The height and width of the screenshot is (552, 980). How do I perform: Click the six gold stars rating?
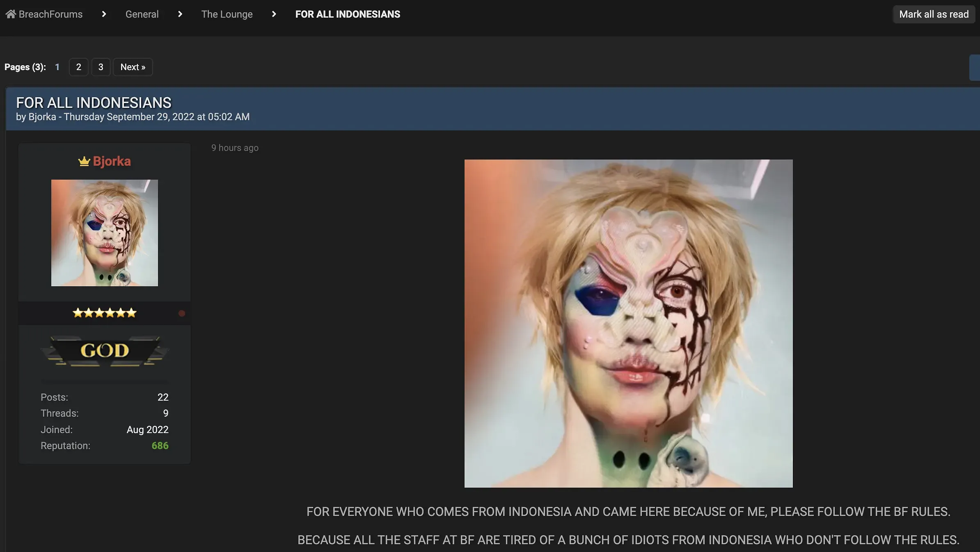pyautogui.click(x=104, y=313)
